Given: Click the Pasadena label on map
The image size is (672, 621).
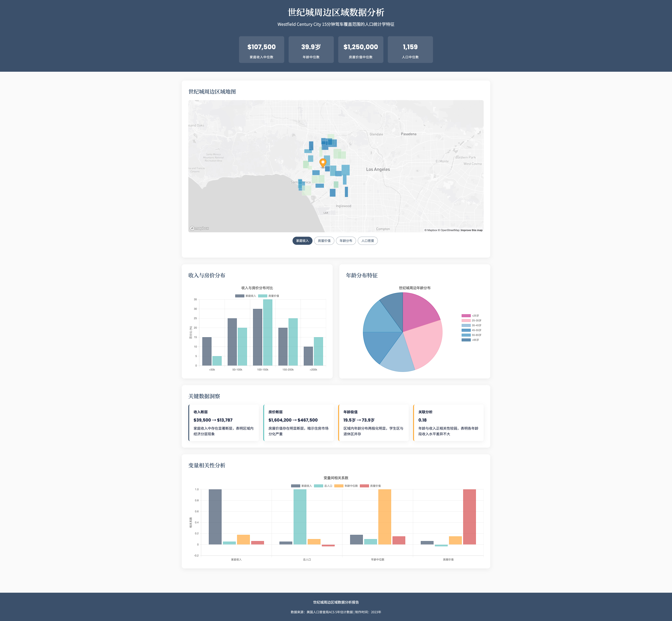Looking at the screenshot, I should click(408, 134).
